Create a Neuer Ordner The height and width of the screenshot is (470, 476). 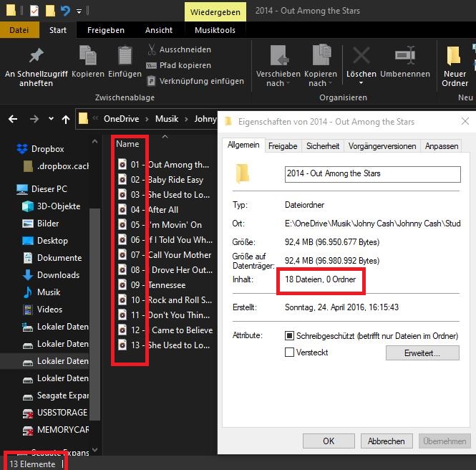click(455, 66)
